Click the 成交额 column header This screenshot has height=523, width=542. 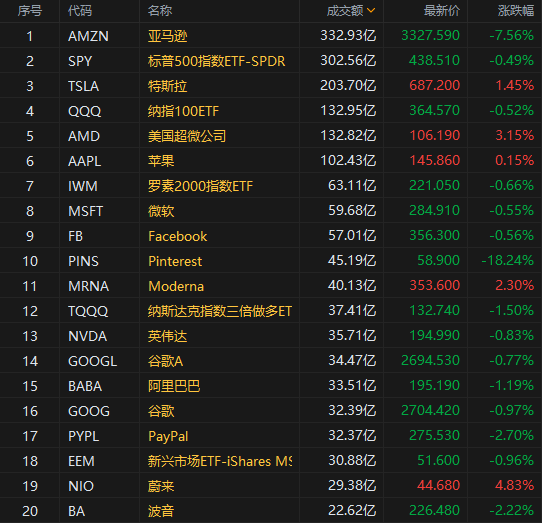(345, 11)
